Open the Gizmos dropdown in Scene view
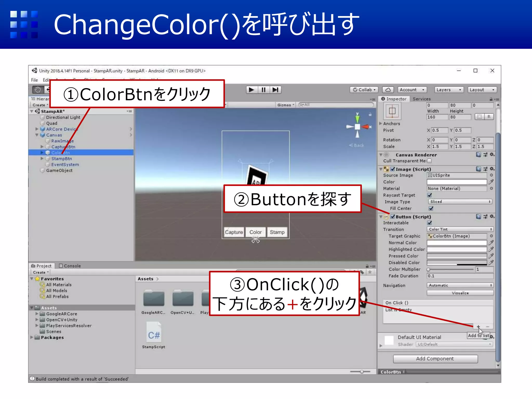 click(286, 105)
